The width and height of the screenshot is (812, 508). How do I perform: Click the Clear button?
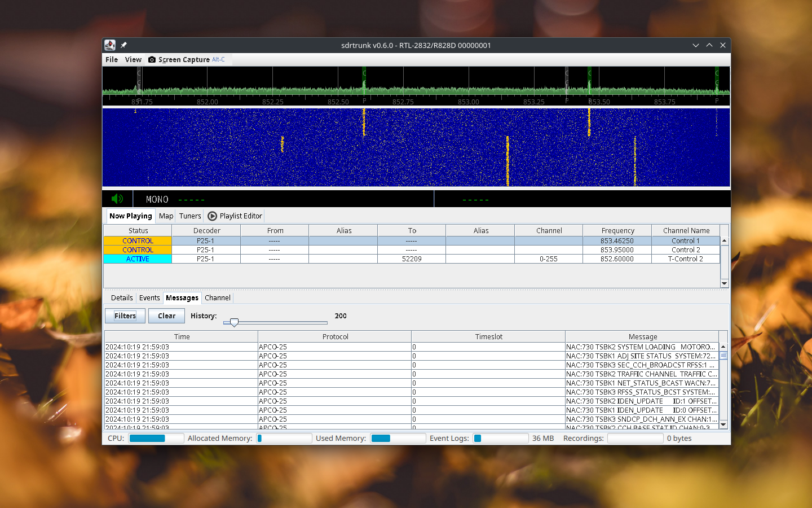(x=166, y=316)
